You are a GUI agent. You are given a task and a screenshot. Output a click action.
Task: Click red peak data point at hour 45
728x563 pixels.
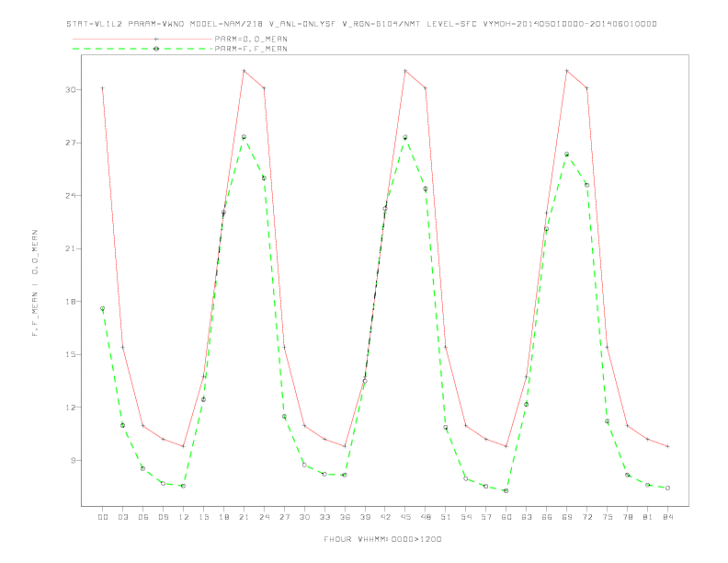pyautogui.click(x=405, y=71)
